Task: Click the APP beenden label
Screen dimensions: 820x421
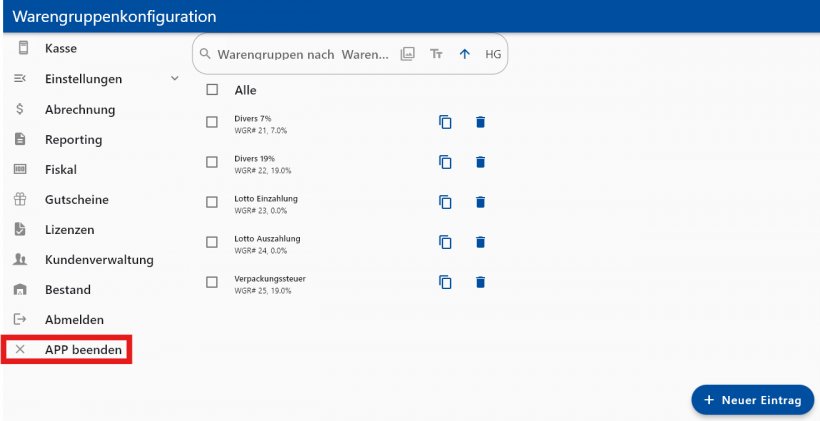Action: click(83, 349)
